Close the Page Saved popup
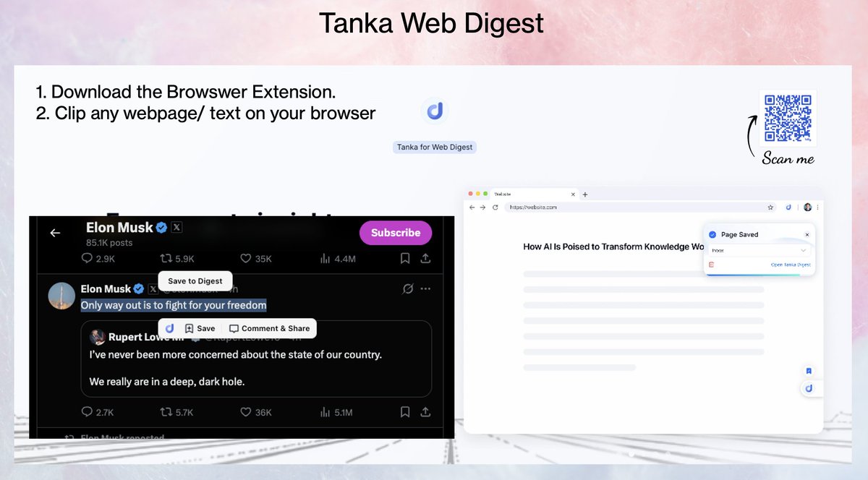 click(x=807, y=235)
